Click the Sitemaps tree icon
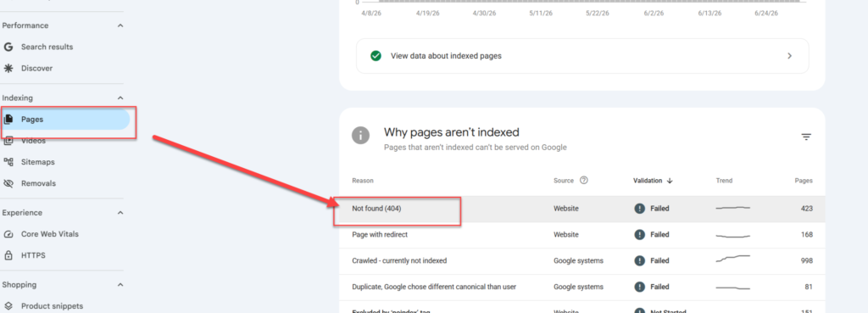Screen dimensions: 868x313 (8, 162)
